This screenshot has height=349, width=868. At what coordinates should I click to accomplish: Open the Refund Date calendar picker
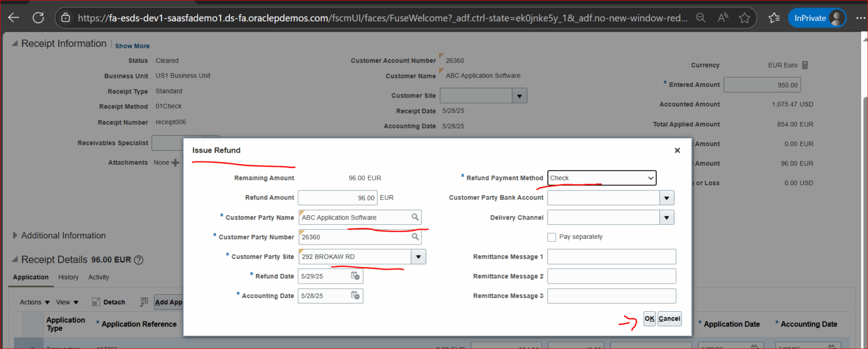355,276
